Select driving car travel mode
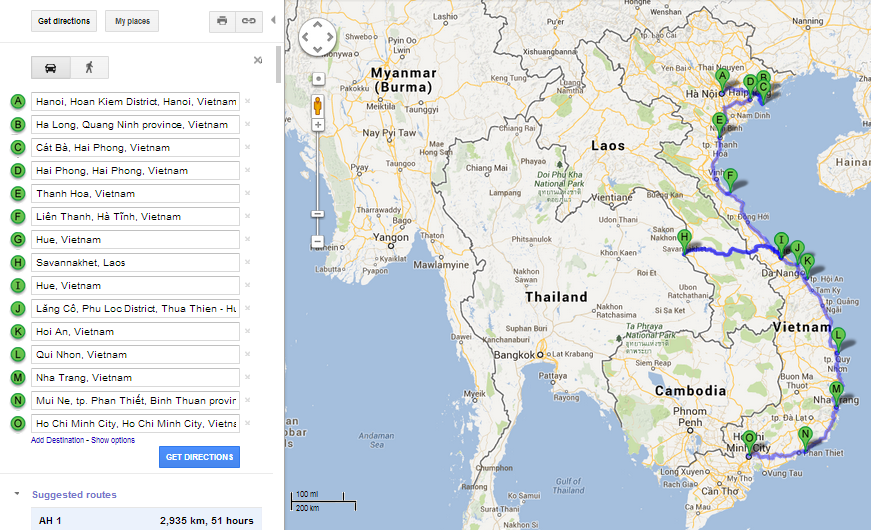The width and height of the screenshot is (871, 530). [51, 68]
